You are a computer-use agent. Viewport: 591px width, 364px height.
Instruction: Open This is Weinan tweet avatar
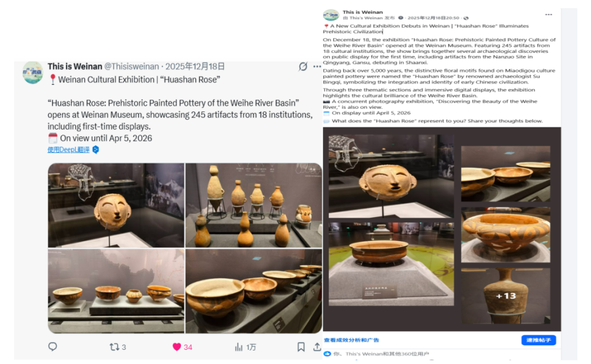coord(33,73)
